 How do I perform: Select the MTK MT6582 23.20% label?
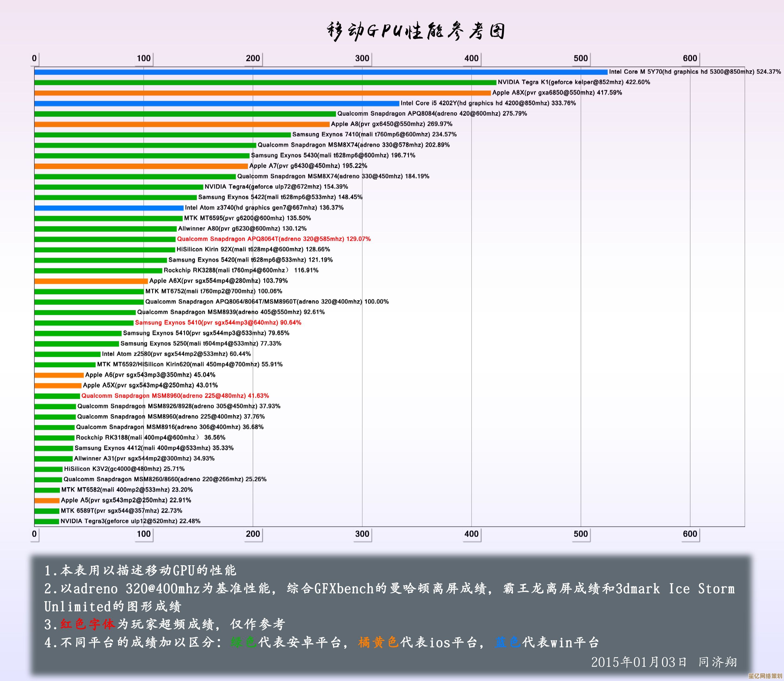tap(127, 490)
